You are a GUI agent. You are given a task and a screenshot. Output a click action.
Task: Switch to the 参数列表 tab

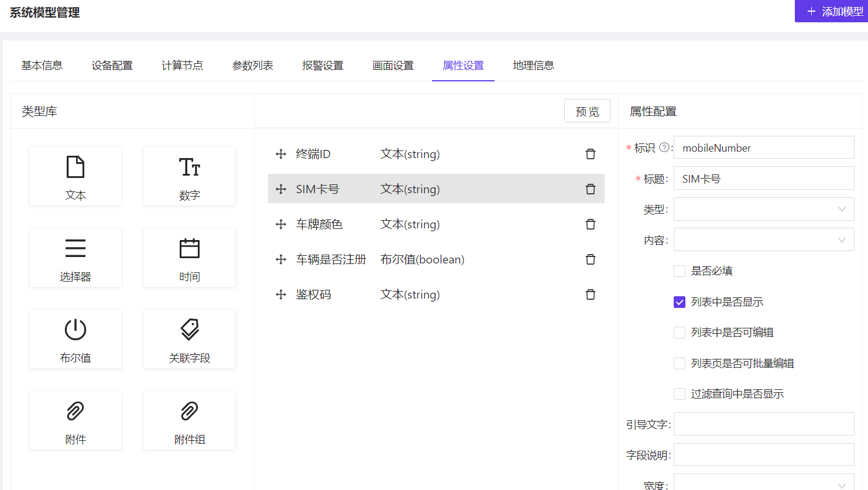point(252,65)
